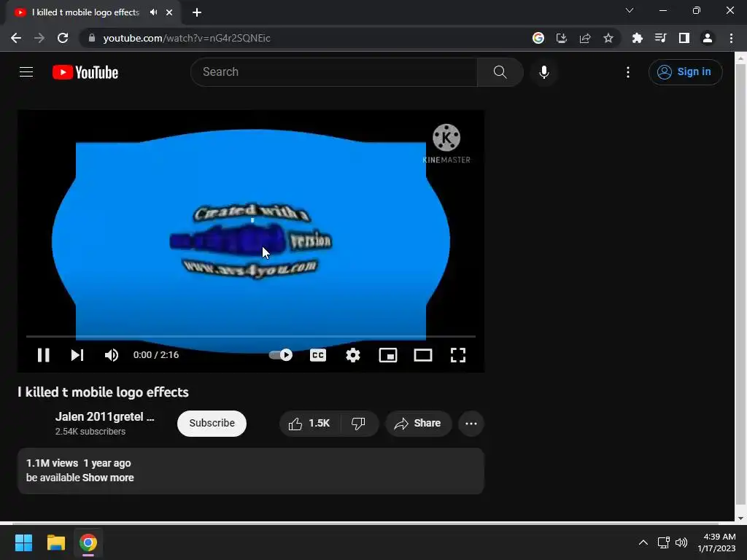Mute tab via speaker icon
Image resolution: width=747 pixels, height=560 pixels.
point(153,12)
